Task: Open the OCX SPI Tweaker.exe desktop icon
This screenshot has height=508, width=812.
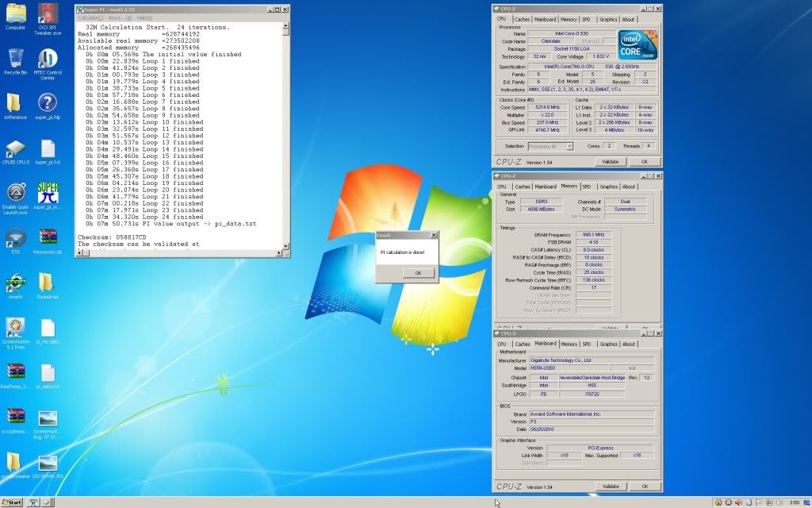Action: [48, 13]
